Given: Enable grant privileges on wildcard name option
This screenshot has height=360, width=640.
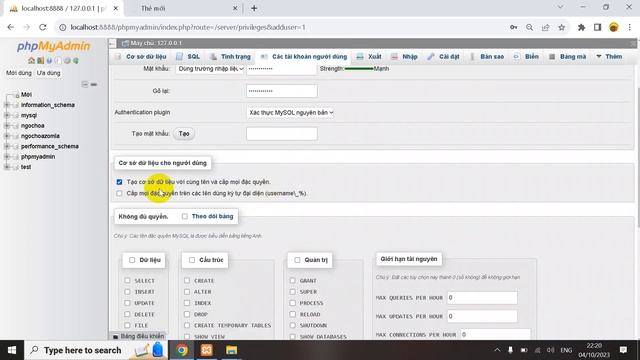Looking at the screenshot, I should coord(119,193).
